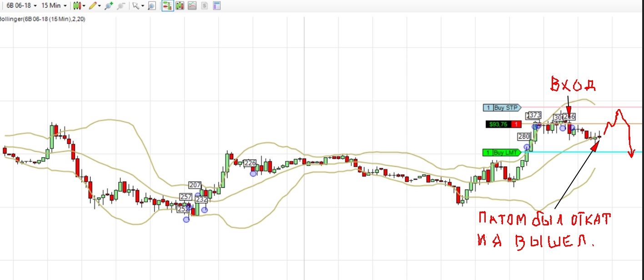Screen dimensions: 644x280
Task: Open the 15 Min interval selector
Action: (x=54, y=6)
